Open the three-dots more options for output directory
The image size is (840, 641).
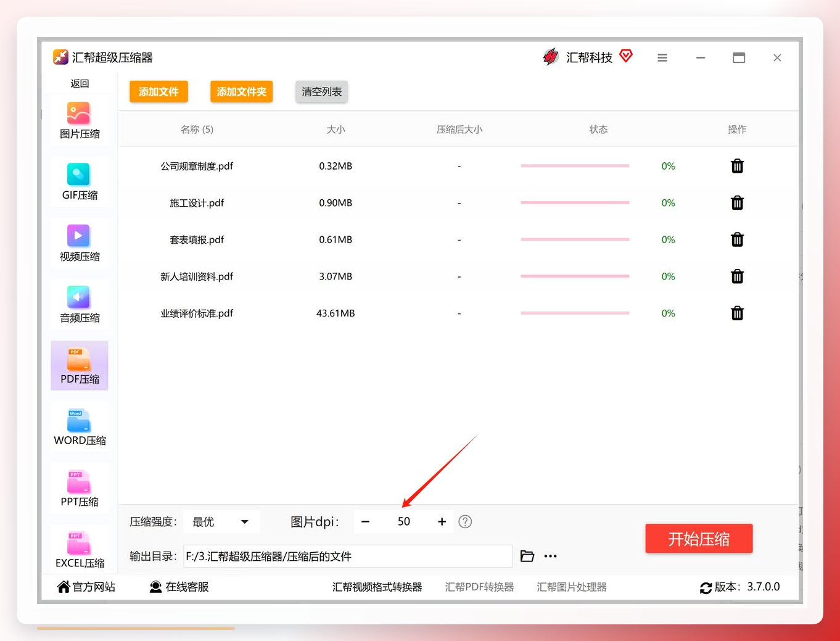pos(551,556)
